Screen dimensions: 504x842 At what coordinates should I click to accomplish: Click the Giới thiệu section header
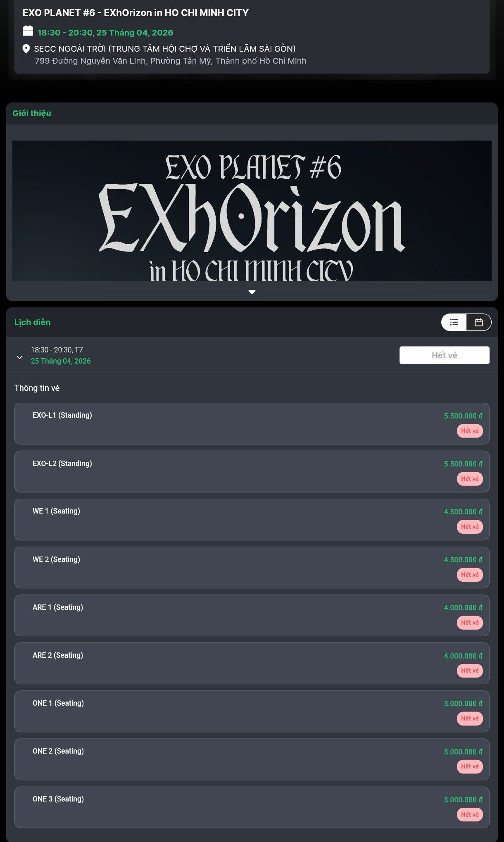[x=32, y=113]
